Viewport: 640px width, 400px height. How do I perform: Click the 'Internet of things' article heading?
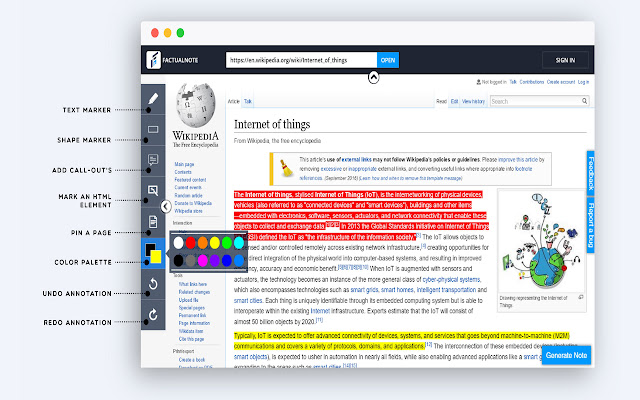pos(272,124)
